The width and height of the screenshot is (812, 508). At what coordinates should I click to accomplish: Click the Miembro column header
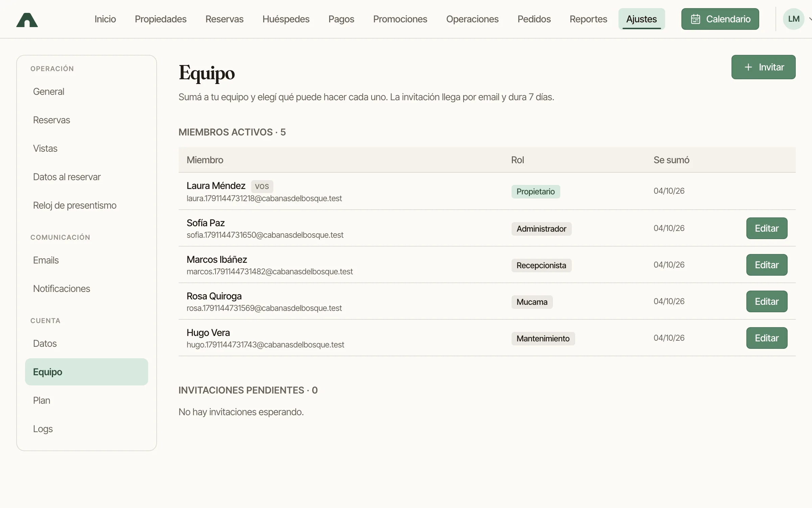click(x=205, y=160)
